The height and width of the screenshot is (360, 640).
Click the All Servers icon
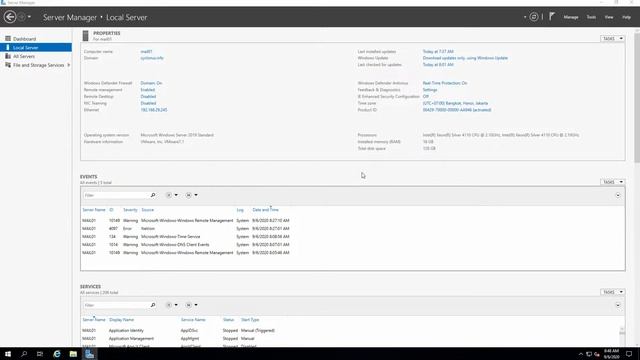click(x=8, y=56)
